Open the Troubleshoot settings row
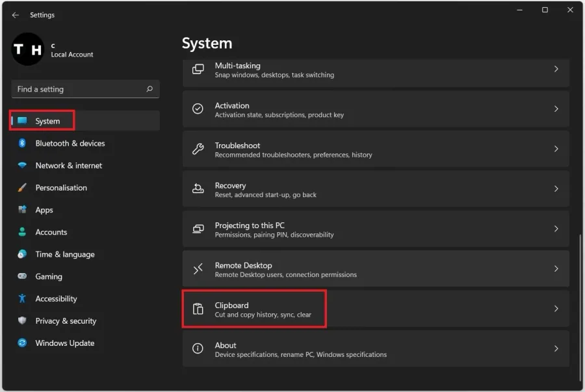This screenshot has height=392, width=585. 376,149
